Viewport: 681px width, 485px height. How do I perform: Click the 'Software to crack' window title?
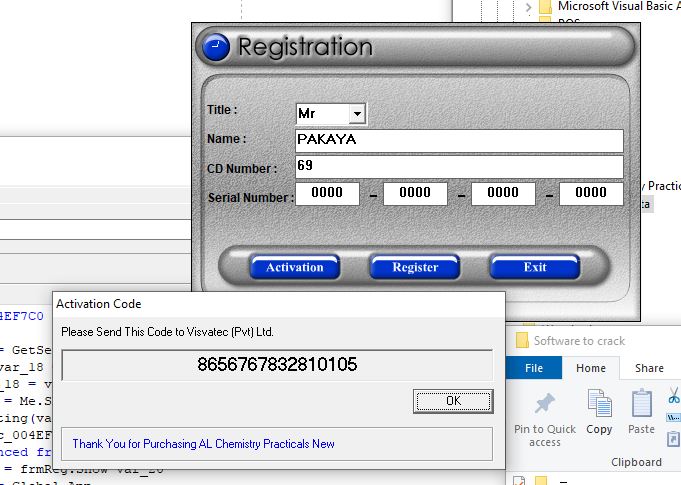579,341
